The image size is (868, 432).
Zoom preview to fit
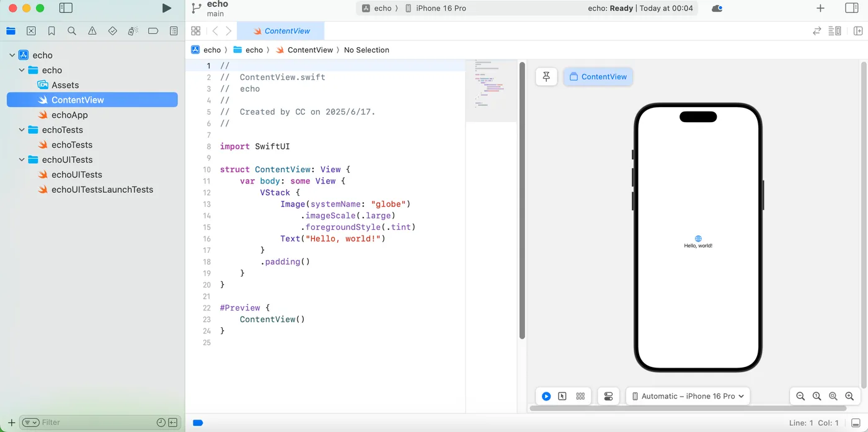pos(833,396)
